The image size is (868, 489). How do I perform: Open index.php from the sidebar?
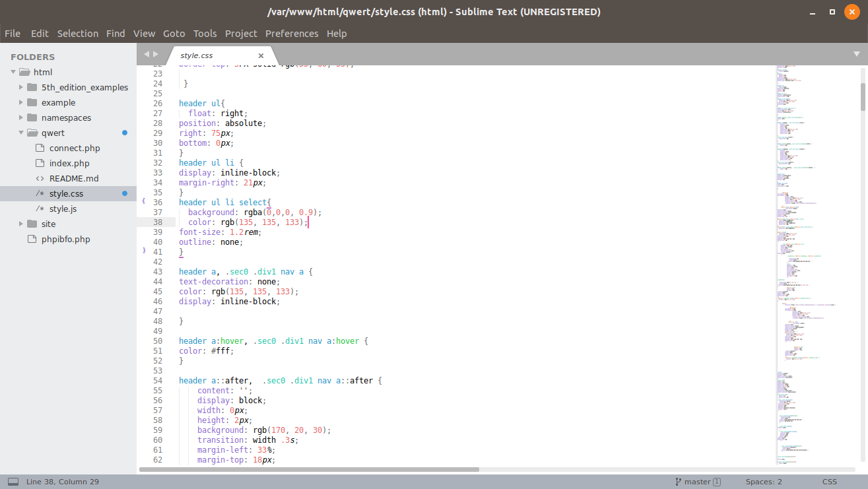coord(69,163)
